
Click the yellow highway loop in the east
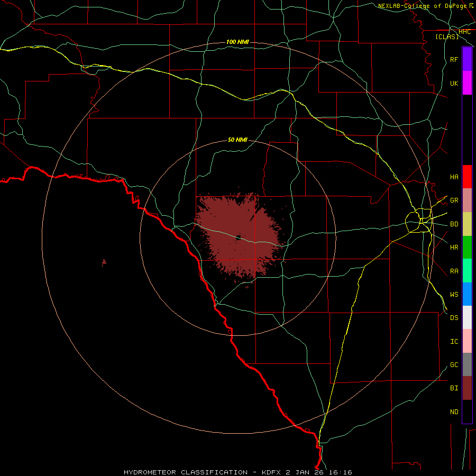click(419, 221)
